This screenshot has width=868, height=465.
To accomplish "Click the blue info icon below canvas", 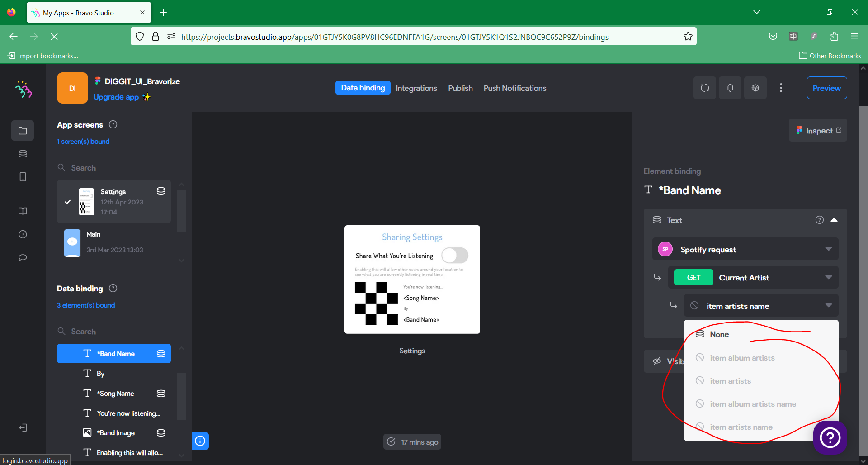I will [200, 441].
